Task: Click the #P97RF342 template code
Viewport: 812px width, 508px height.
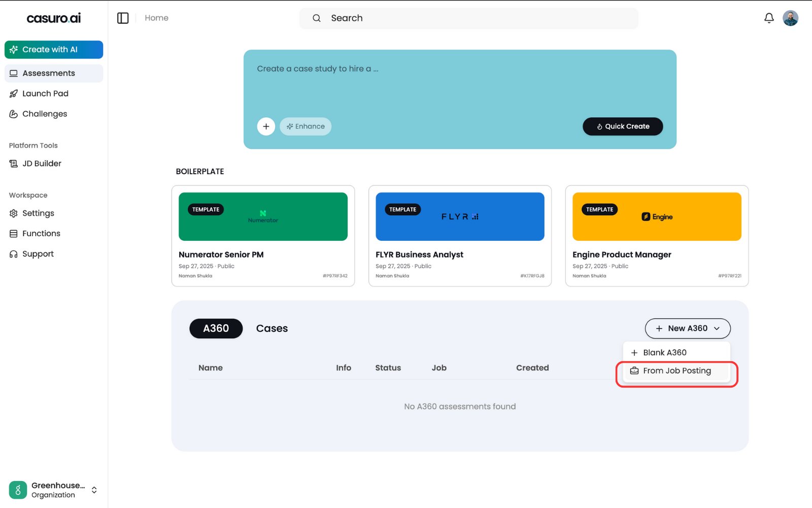Action: (335, 276)
